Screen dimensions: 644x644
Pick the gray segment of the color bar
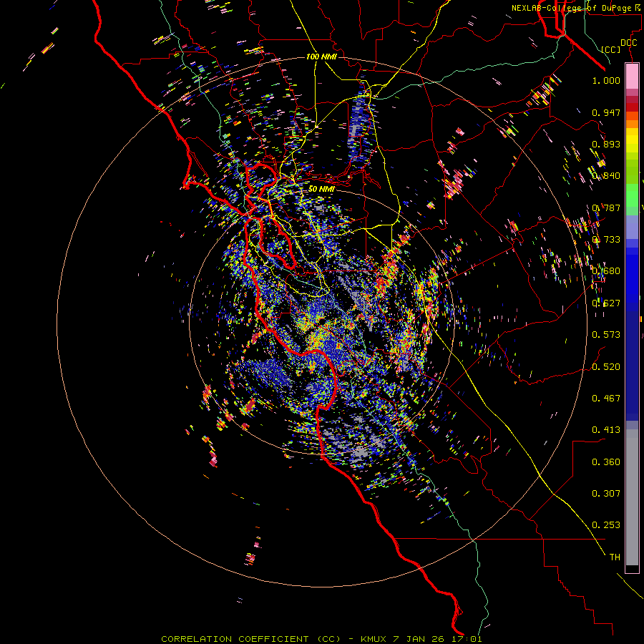pyautogui.click(x=632, y=497)
